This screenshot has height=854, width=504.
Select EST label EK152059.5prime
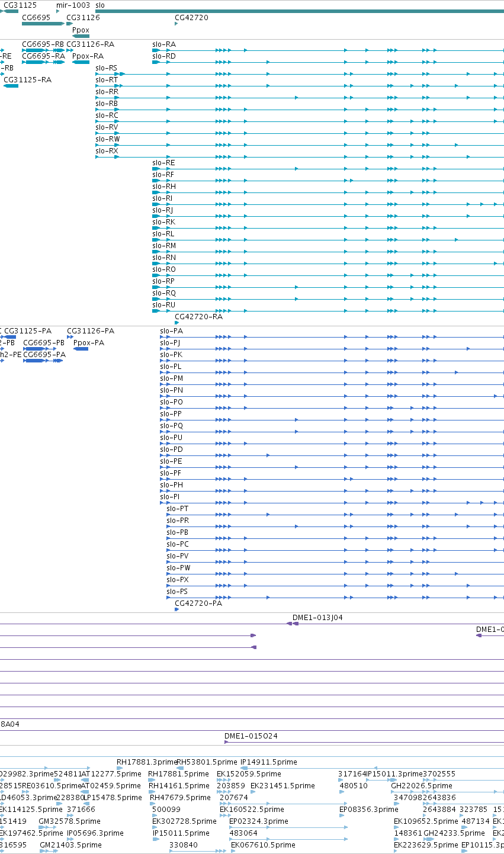tap(249, 774)
